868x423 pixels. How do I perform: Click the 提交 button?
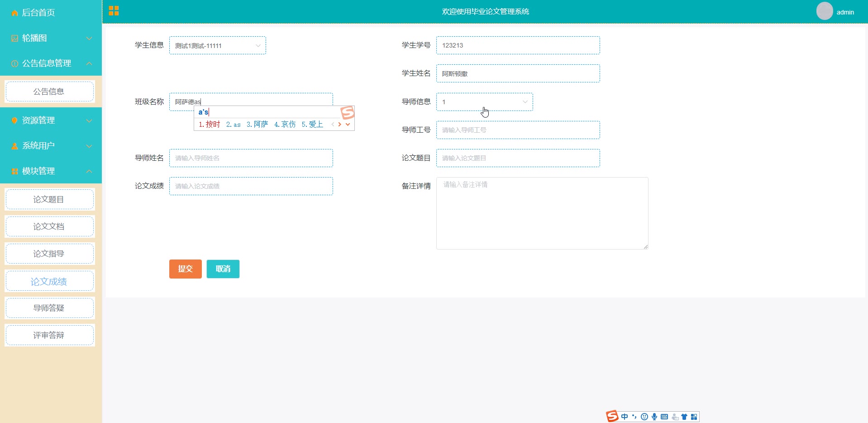186,269
